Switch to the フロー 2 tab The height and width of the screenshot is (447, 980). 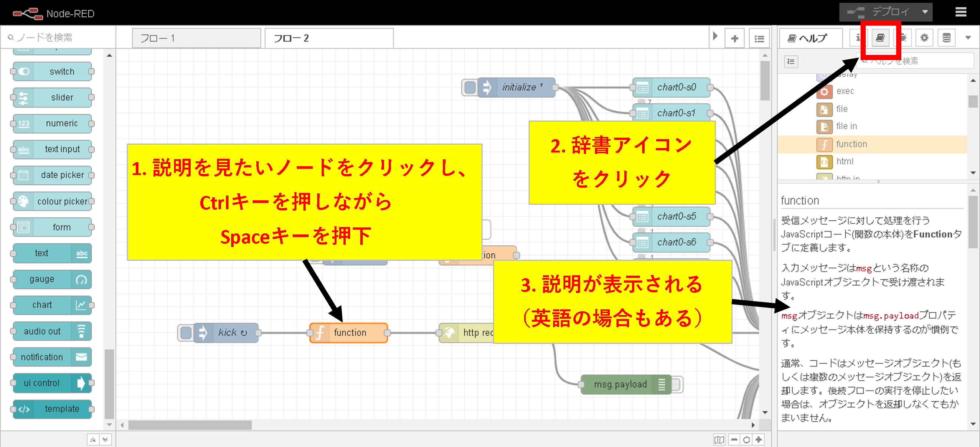[329, 38]
